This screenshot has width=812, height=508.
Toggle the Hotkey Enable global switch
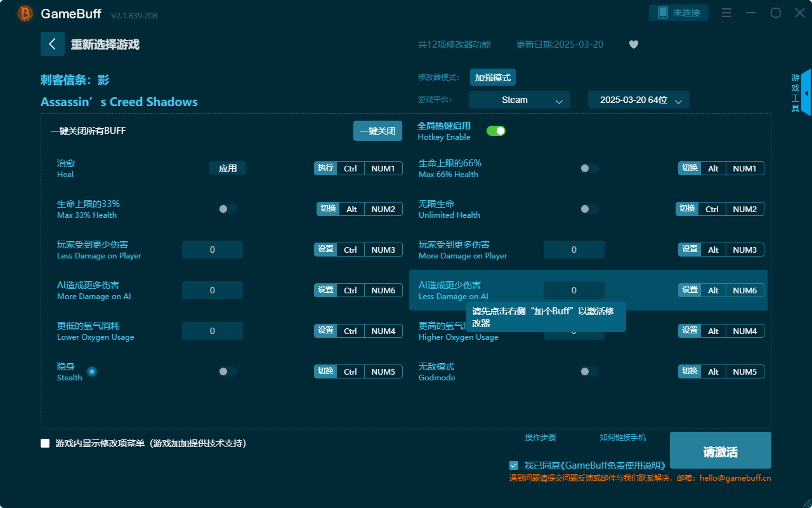[x=496, y=130]
